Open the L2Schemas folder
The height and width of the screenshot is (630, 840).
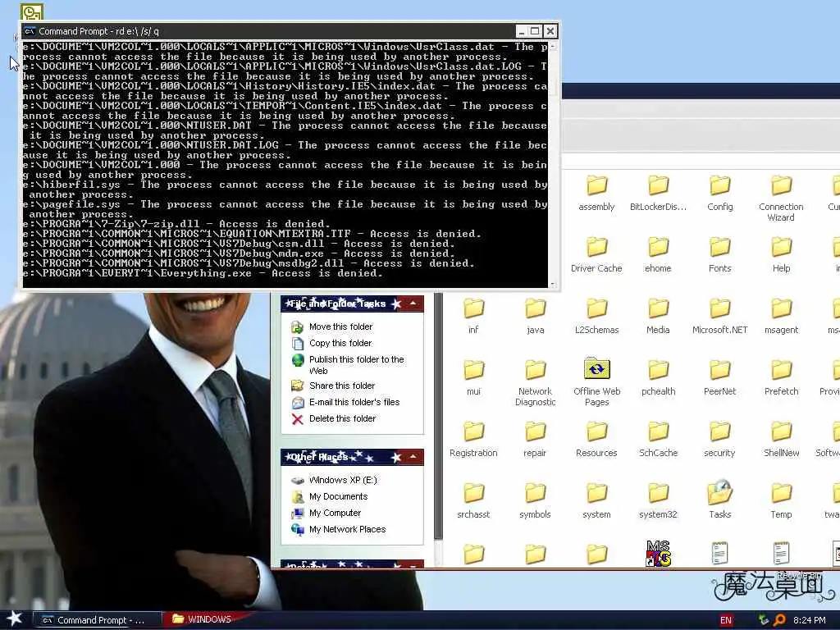point(596,316)
